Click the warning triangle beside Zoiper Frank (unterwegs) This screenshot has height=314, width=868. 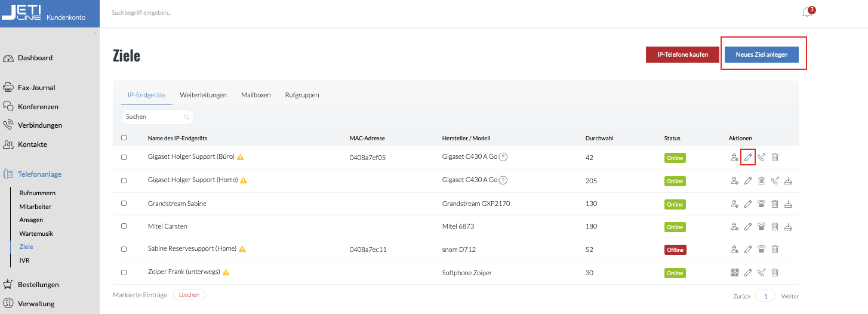[226, 272]
